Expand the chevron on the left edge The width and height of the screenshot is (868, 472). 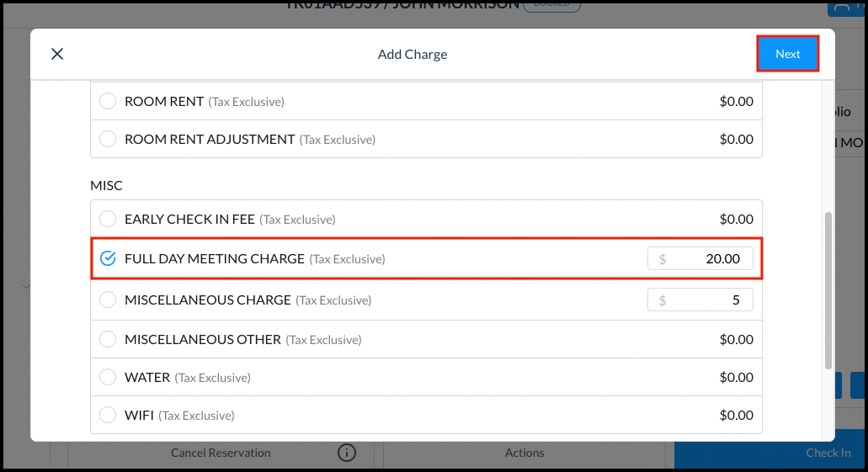[25, 287]
